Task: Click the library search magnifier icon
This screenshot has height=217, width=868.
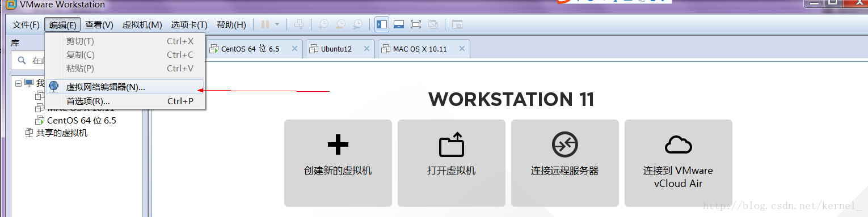Action: click(x=22, y=60)
